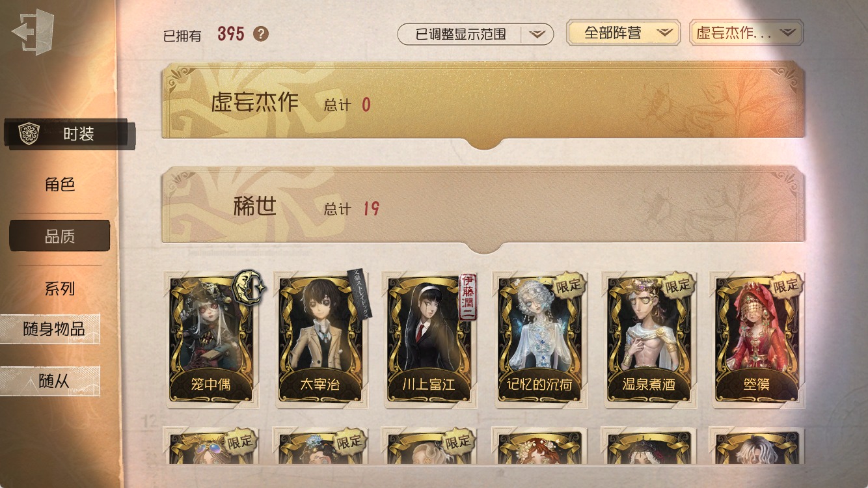Viewport: 868px width, 488px height.
Task: Click the 限定 badge on 温泉煮酒
Action: [678, 286]
